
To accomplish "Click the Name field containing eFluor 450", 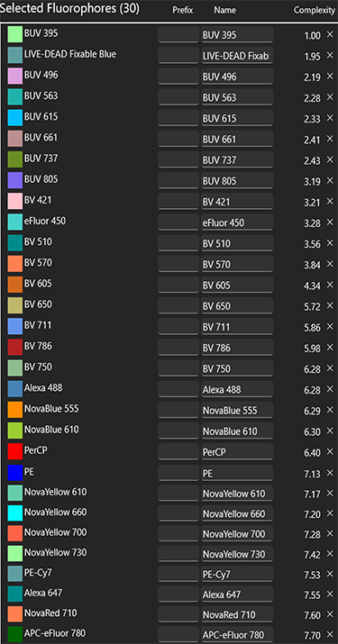I will tap(237, 222).
